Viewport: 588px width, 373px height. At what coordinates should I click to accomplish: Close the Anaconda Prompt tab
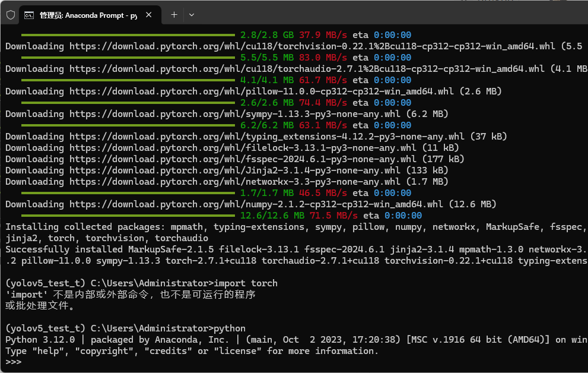(x=149, y=15)
